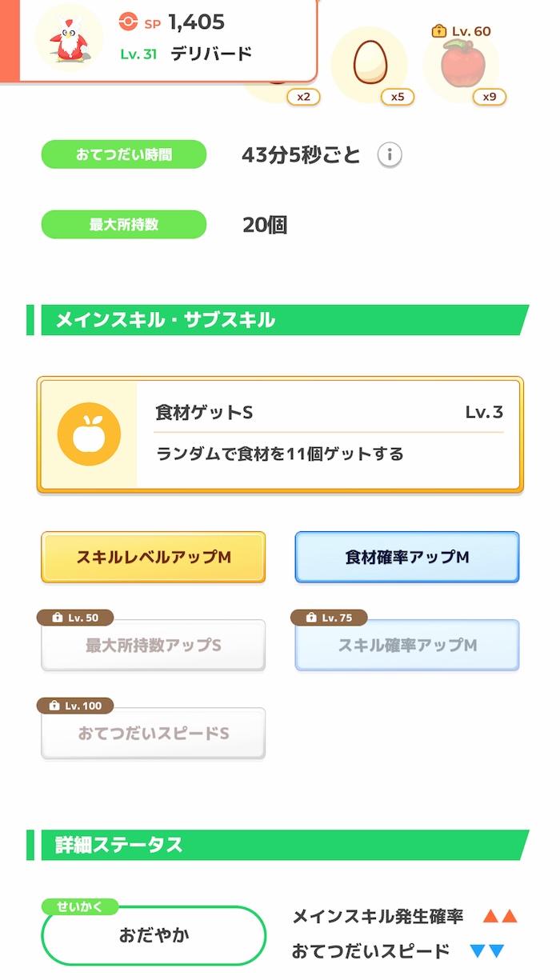Tap the egg ingredient icon showing x5
This screenshot has height=980, width=560.
pyautogui.click(x=370, y=60)
